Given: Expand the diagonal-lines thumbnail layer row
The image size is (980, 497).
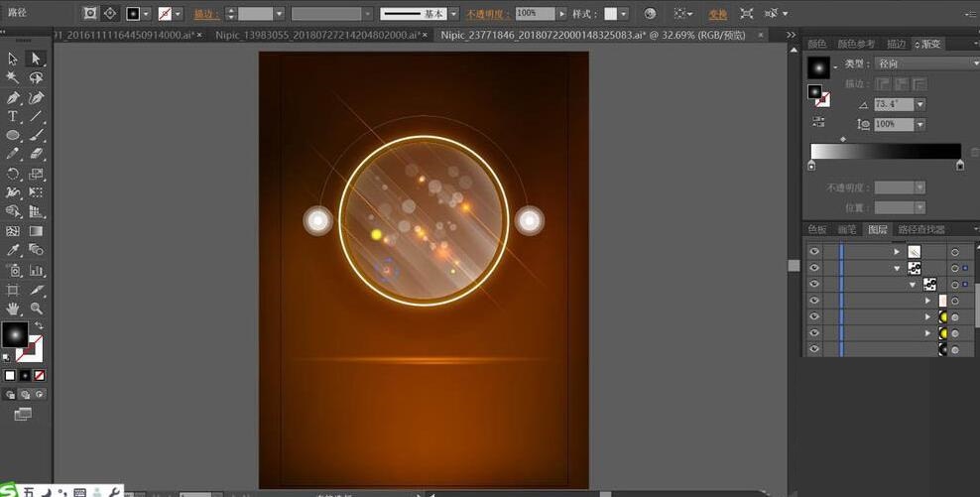Looking at the screenshot, I should pos(897,252).
